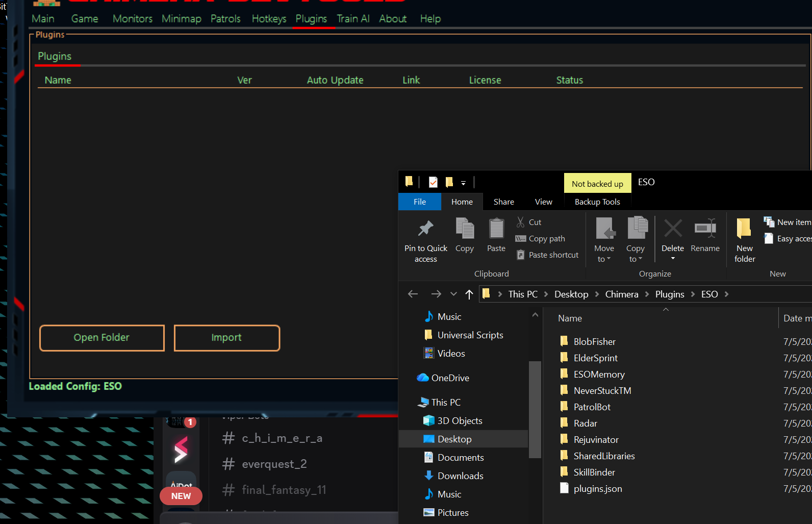
Task: Click the Rename icon in Organize
Action: click(x=705, y=228)
